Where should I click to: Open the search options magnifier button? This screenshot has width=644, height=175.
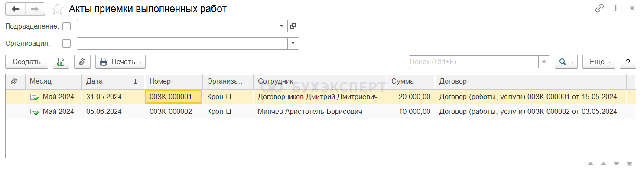[566, 62]
